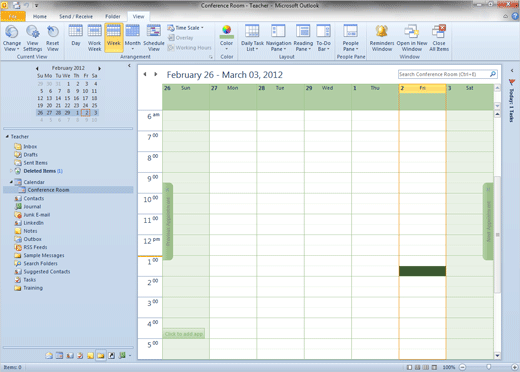
Task: Go back one week in calendar
Action: (145, 74)
